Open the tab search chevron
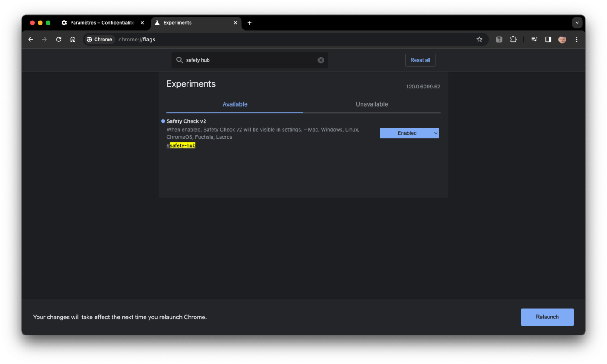Screen dimensions: 607x364 pyautogui.click(x=577, y=23)
